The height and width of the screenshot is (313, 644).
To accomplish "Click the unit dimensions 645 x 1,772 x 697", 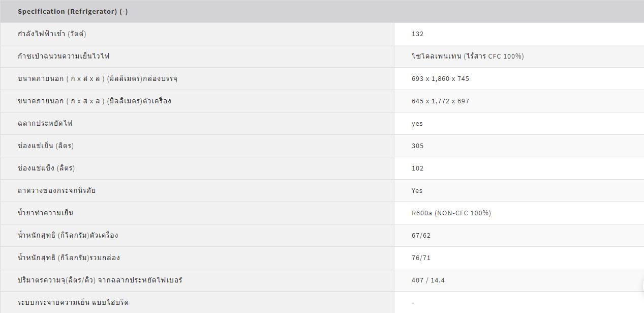I will tap(440, 101).
